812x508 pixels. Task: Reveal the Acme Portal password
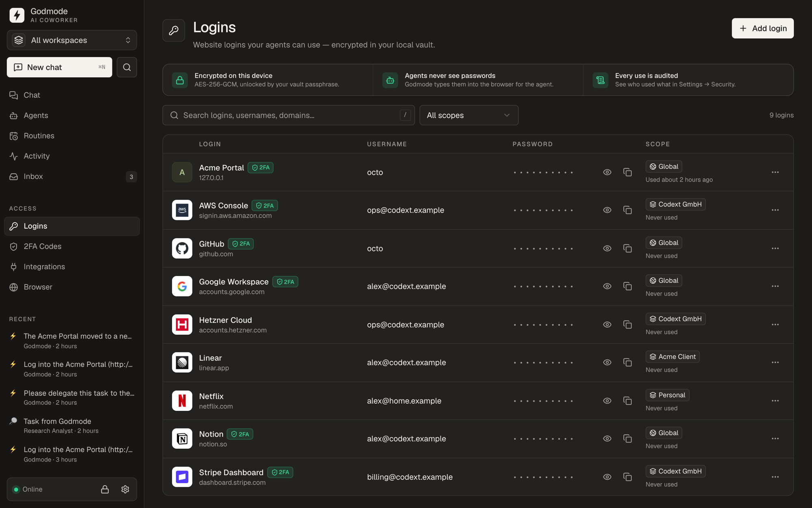pyautogui.click(x=607, y=172)
